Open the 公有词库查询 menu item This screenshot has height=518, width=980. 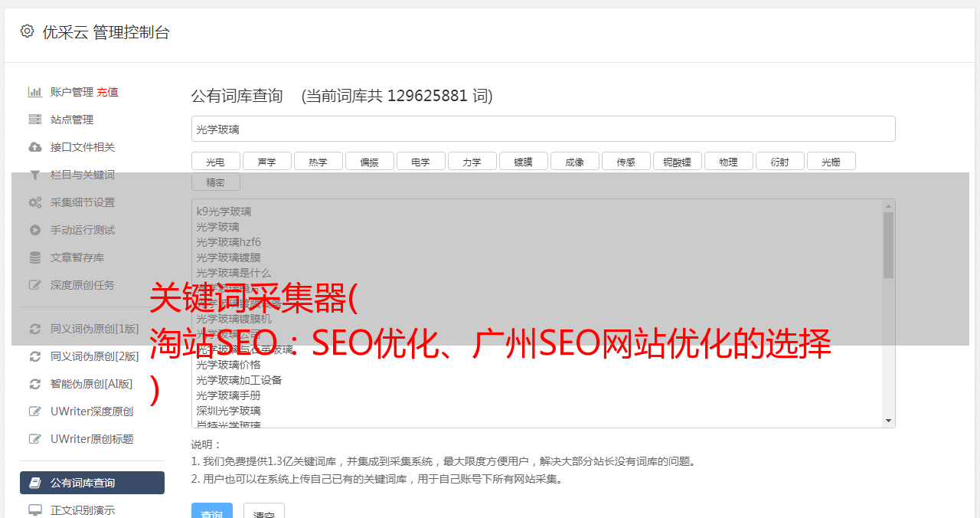[92, 483]
